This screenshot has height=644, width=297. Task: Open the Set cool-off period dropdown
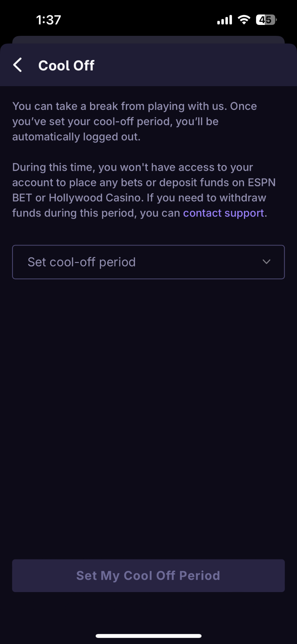pyautogui.click(x=148, y=262)
